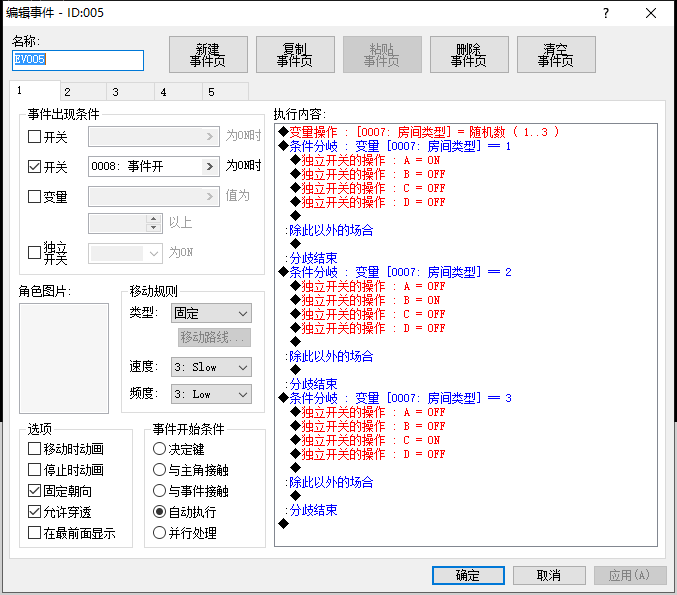Screen dimensions: 677x595
Task: Click the 清空事件页 button
Action: 556,55
